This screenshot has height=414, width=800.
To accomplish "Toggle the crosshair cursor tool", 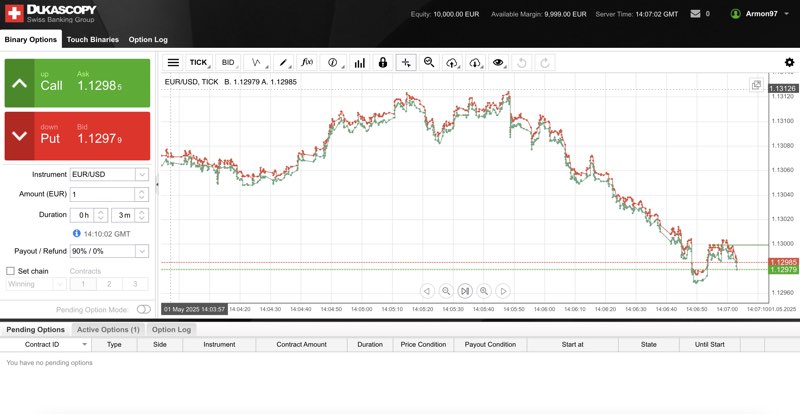I will tap(406, 63).
